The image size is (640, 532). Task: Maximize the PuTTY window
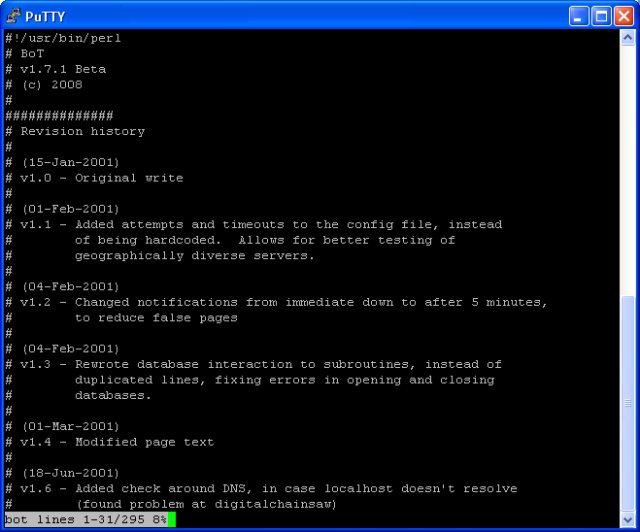(x=601, y=16)
